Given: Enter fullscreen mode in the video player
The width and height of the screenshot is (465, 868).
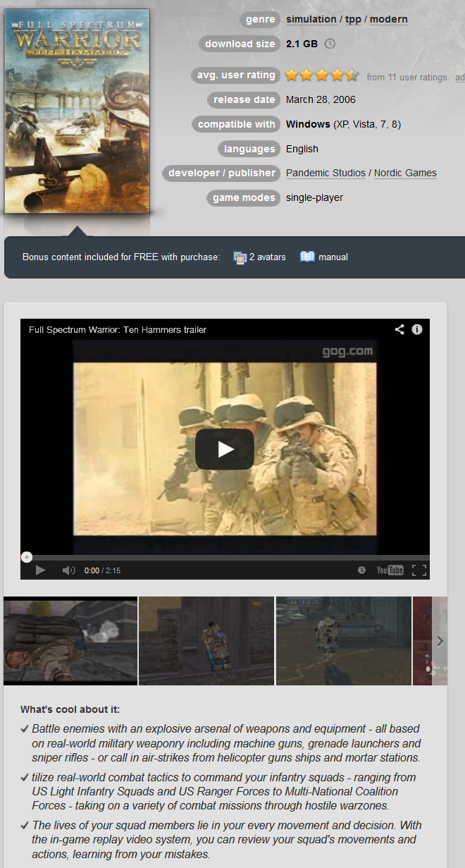Looking at the screenshot, I should 419,570.
